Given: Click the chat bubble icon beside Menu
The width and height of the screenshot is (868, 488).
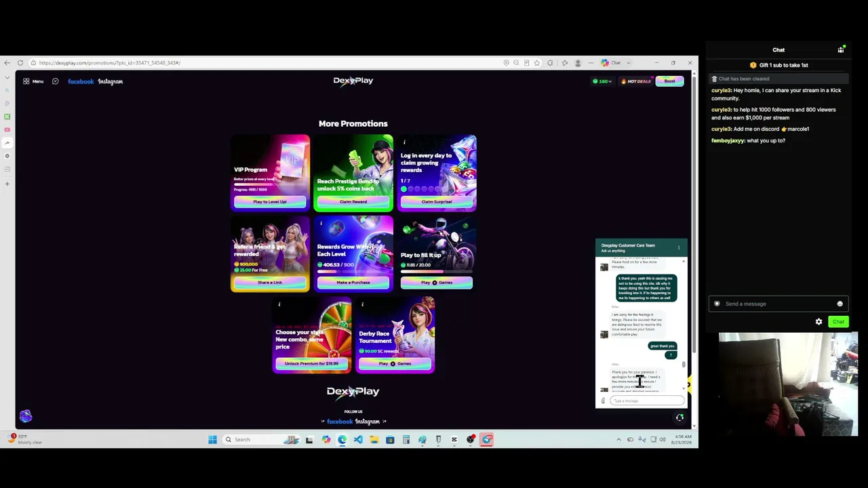Looking at the screenshot, I should (56, 81).
